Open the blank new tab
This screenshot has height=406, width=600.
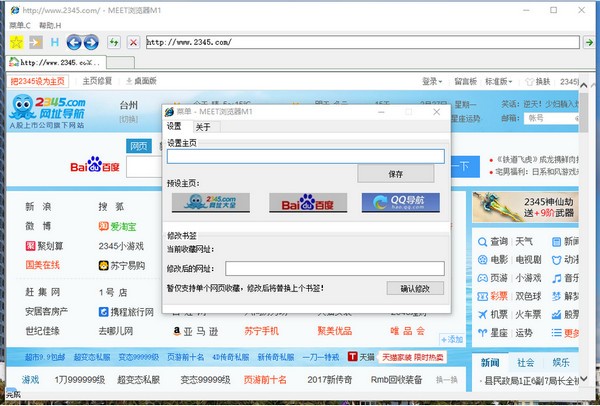(x=120, y=62)
